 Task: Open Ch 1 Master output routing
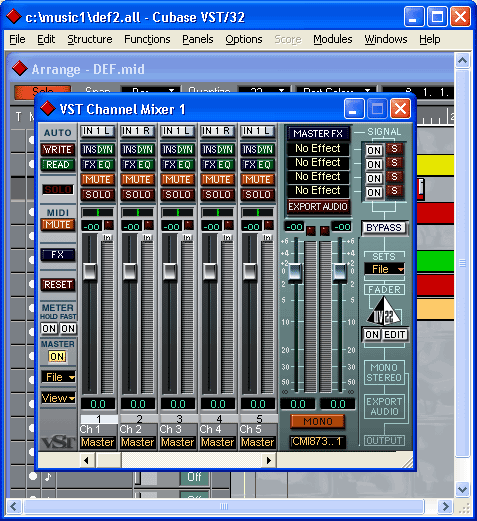tap(98, 442)
